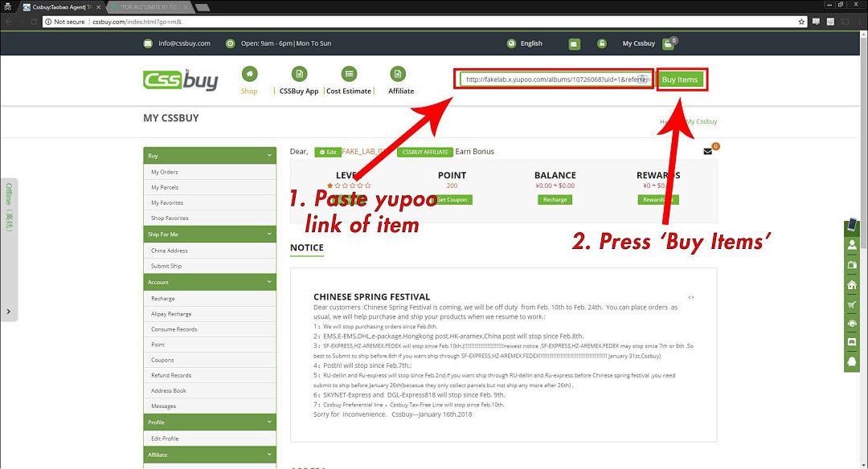The image size is (868, 469).
Task: Click the Buy Items button
Action: coord(680,80)
